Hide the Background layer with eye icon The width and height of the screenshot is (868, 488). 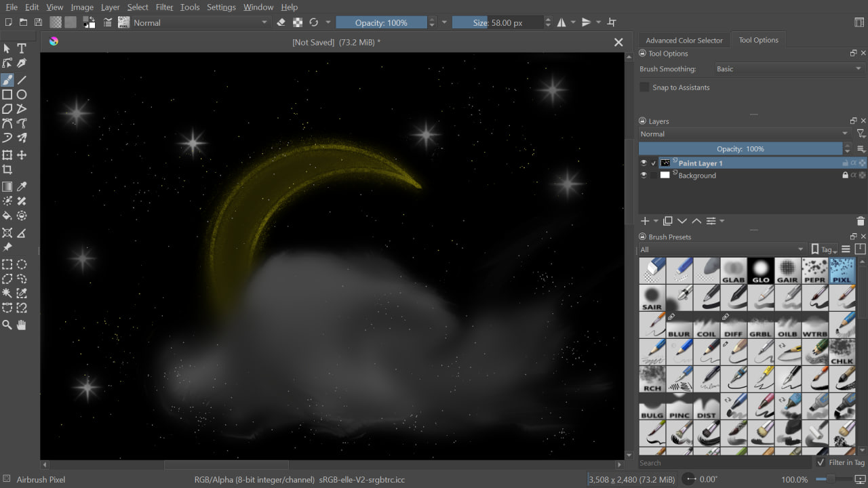pyautogui.click(x=644, y=176)
